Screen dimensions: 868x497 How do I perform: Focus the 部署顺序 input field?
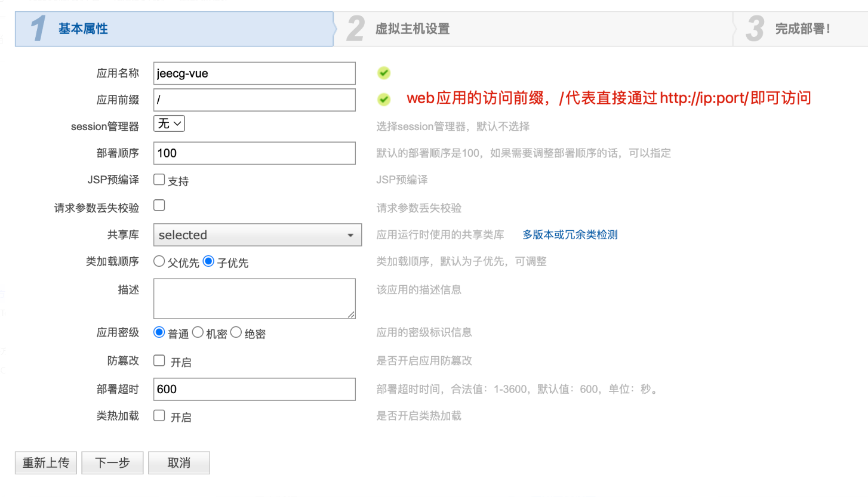click(254, 153)
